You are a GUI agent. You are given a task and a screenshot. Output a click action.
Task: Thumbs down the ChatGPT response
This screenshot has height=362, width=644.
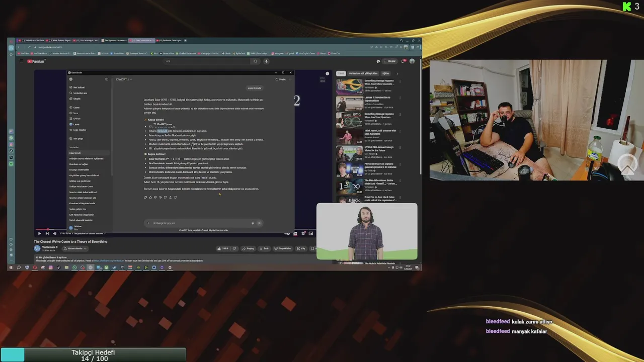point(155,197)
